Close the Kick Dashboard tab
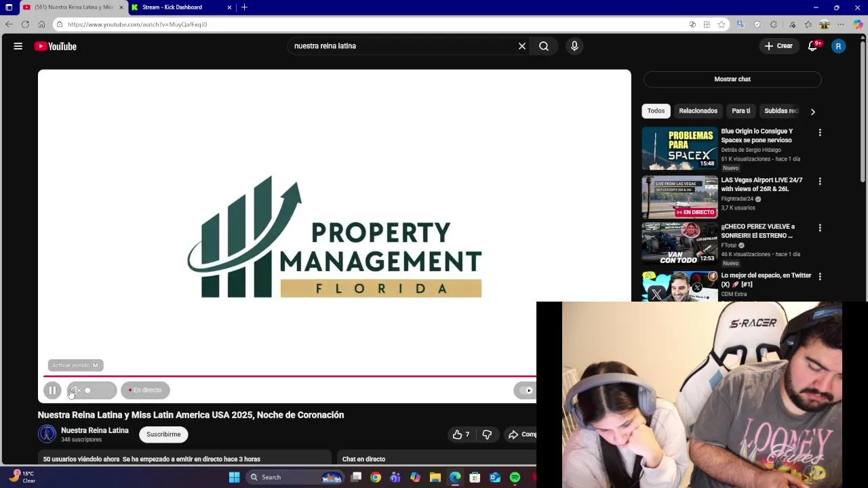The height and width of the screenshot is (488, 868). click(229, 7)
